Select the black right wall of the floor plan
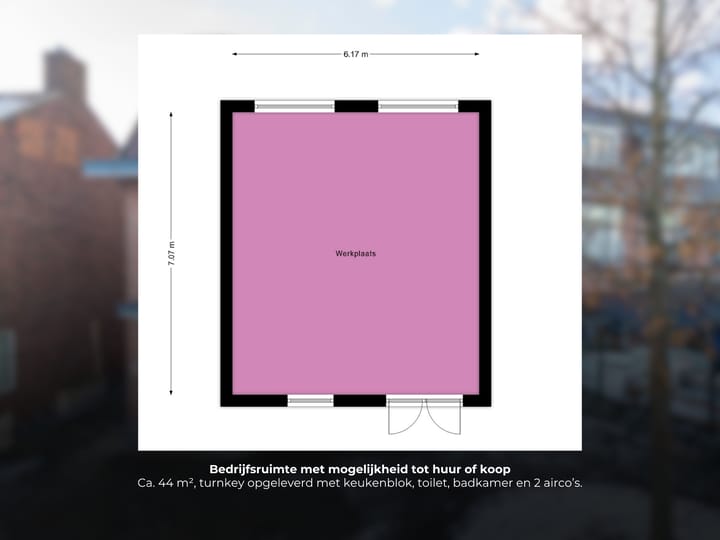 485,252
